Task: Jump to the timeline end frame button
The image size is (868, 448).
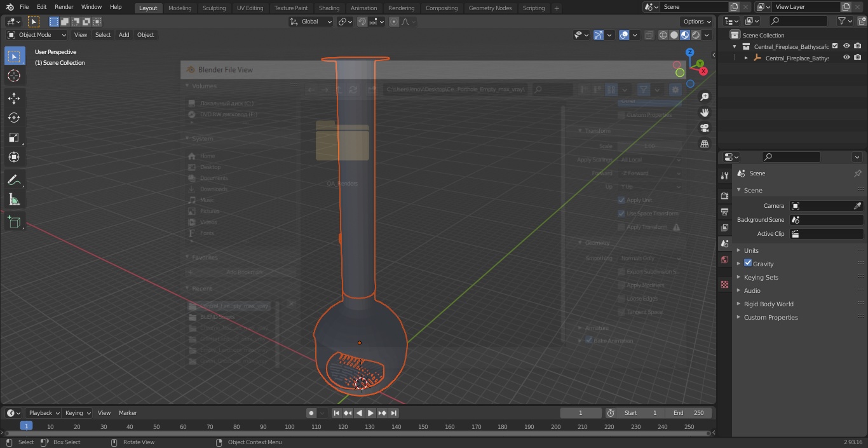Action: pyautogui.click(x=394, y=413)
